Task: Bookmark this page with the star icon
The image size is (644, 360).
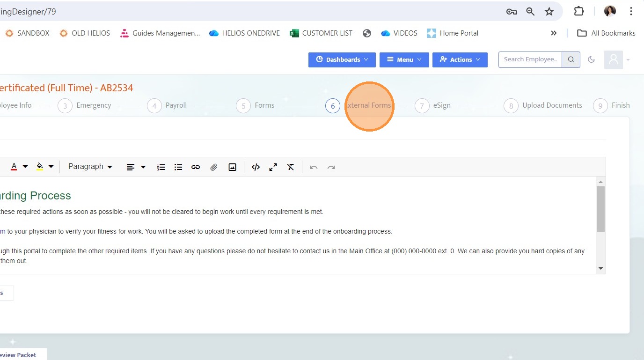Action: [x=549, y=12]
